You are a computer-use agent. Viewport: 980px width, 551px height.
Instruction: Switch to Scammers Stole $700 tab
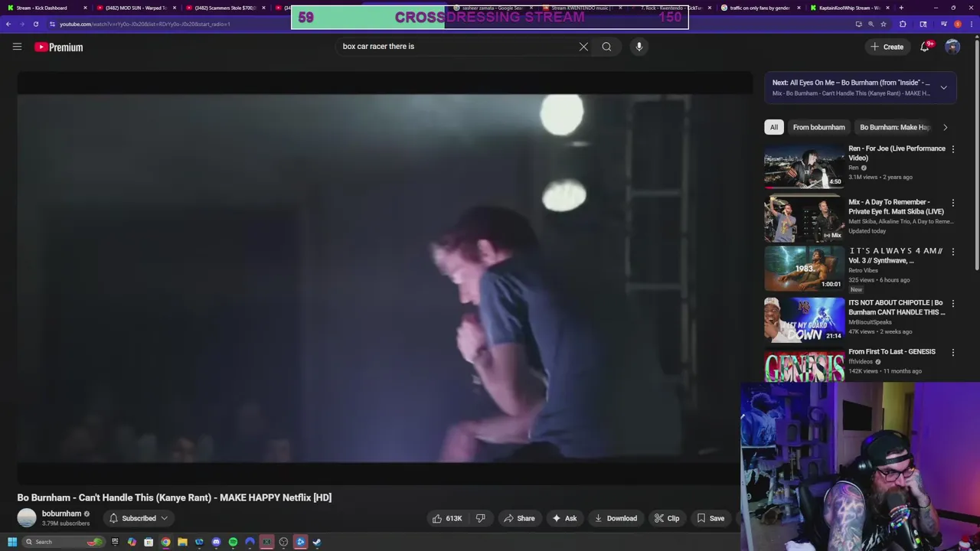pyautogui.click(x=225, y=8)
